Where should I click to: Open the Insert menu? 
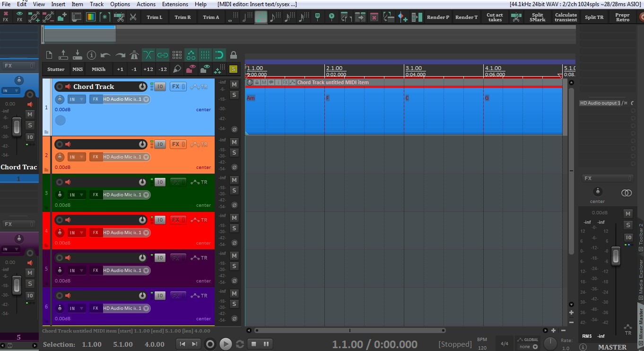point(58,4)
